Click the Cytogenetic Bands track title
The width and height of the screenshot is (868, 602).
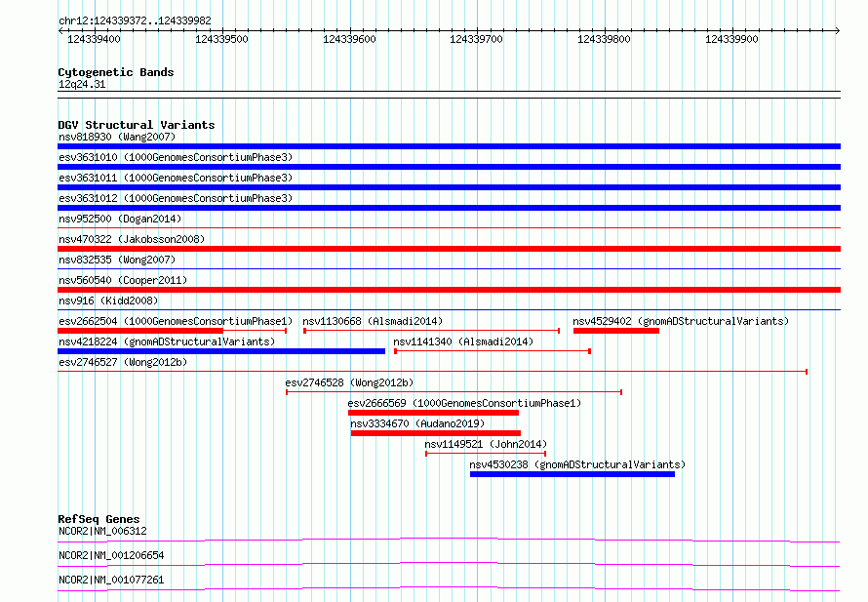pos(116,72)
